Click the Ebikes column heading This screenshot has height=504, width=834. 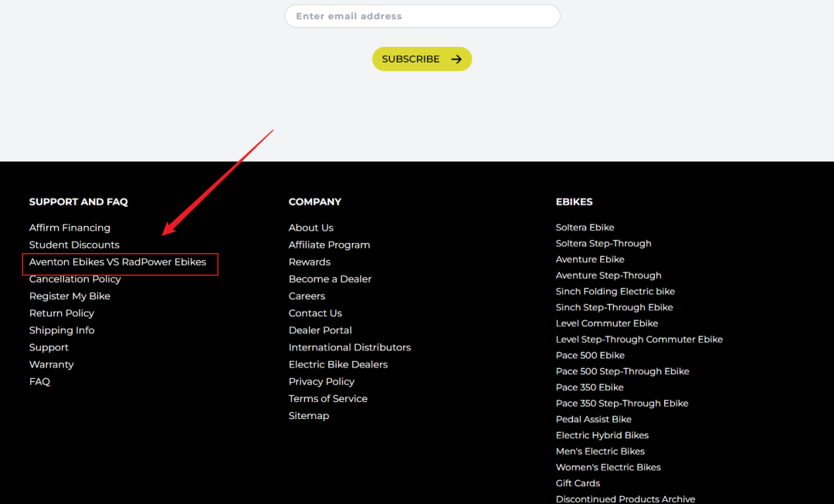[575, 202]
